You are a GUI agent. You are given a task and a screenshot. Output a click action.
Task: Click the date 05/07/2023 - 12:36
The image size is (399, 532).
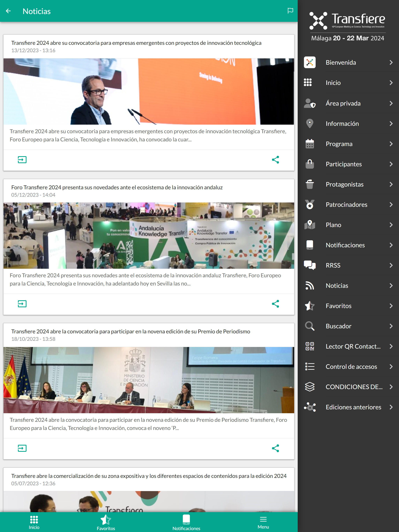click(x=33, y=484)
